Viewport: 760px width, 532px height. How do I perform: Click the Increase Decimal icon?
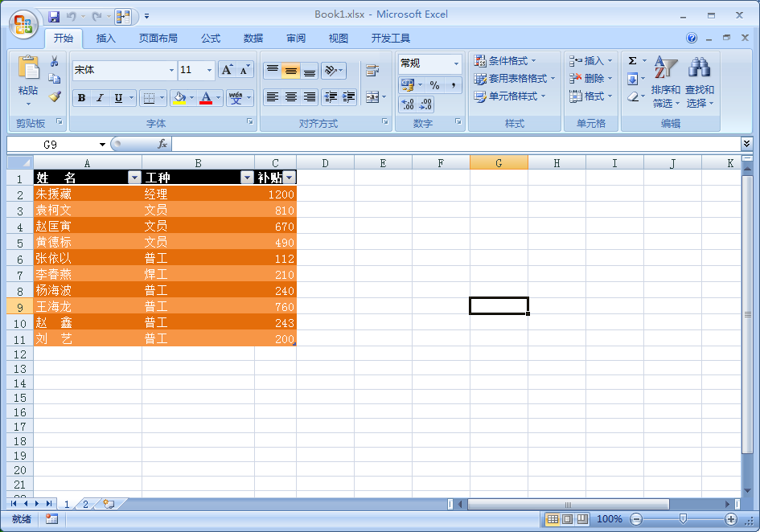[x=408, y=103]
